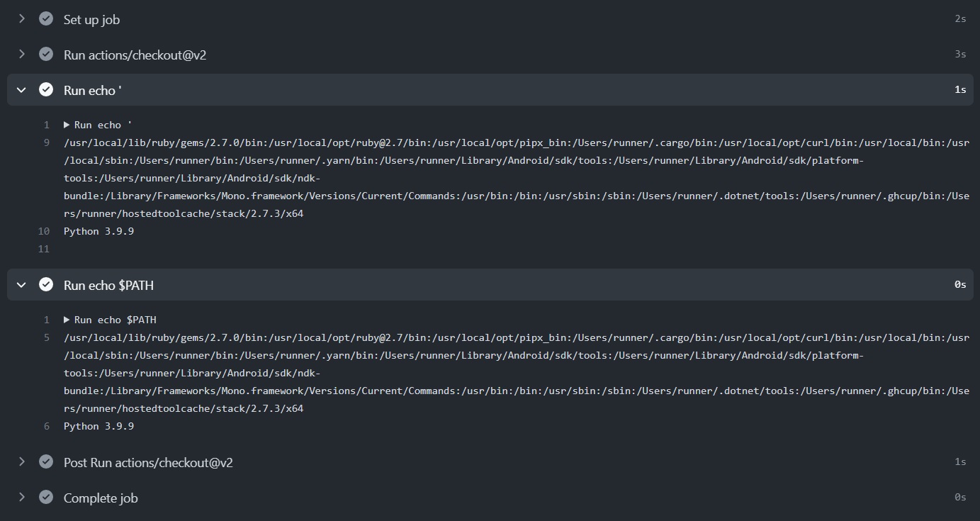Viewport: 980px width, 521px height.
Task: Collapse the Run echo $PATH step
Action: (21, 285)
